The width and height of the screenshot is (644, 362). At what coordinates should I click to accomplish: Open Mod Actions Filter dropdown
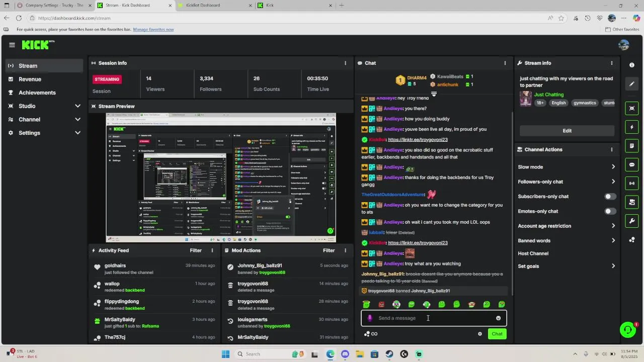click(x=329, y=250)
